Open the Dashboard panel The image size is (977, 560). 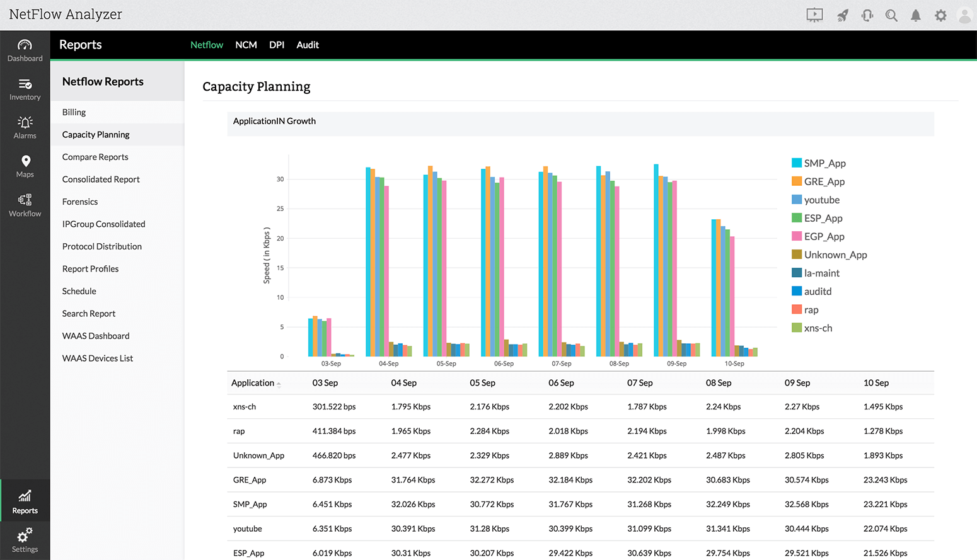point(25,50)
